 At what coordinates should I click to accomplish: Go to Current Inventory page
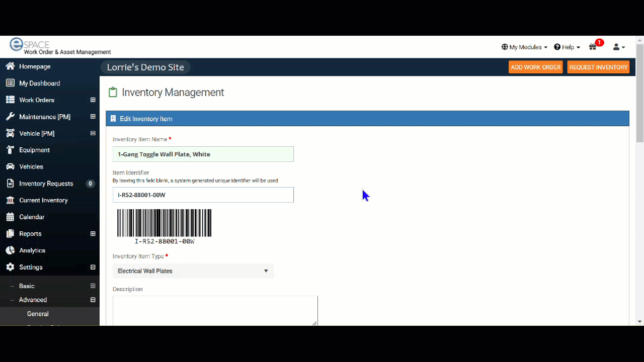(43, 200)
